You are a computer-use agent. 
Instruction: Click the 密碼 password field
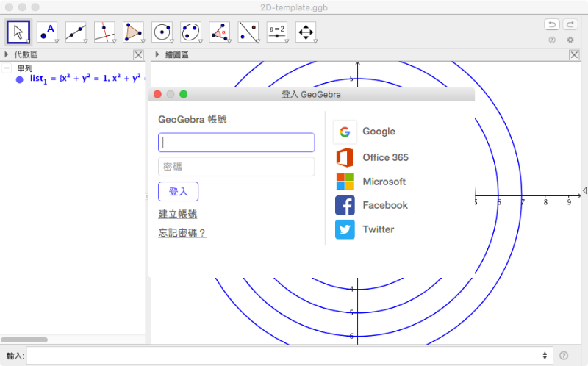236,167
